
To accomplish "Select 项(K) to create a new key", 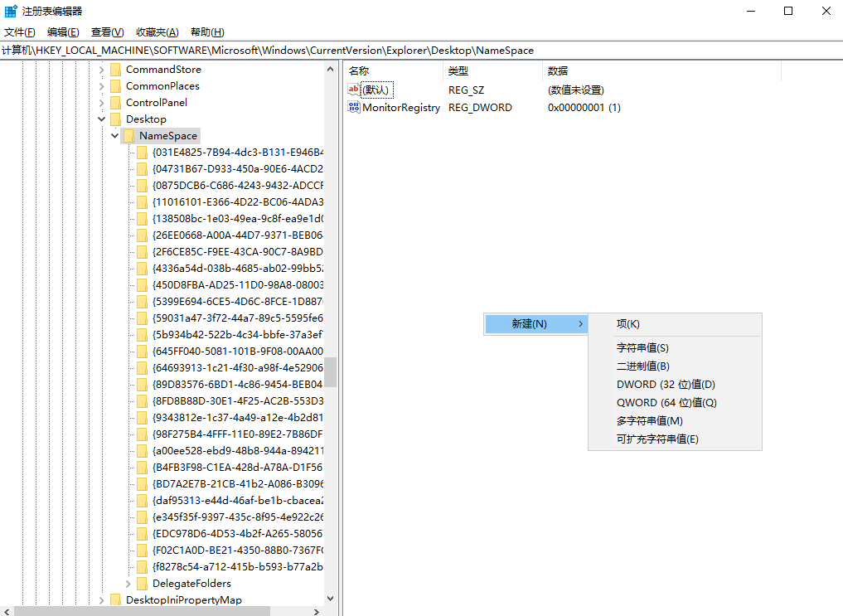I will tap(628, 324).
